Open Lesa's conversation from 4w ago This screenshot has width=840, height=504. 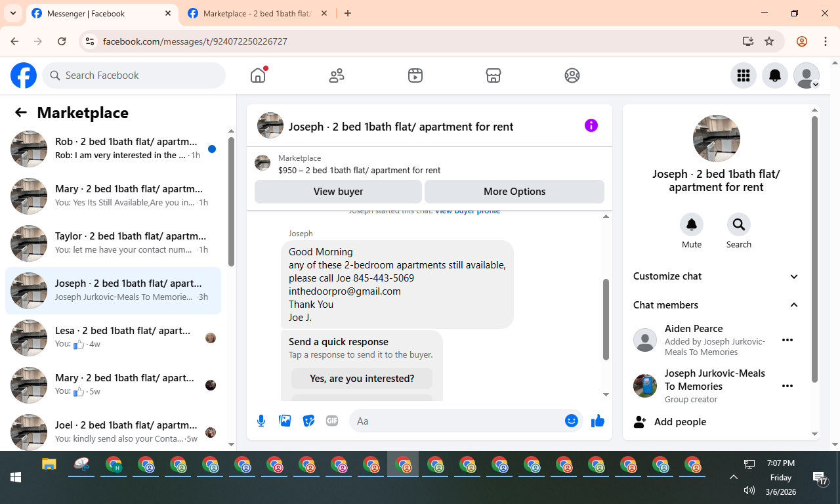pos(113,338)
